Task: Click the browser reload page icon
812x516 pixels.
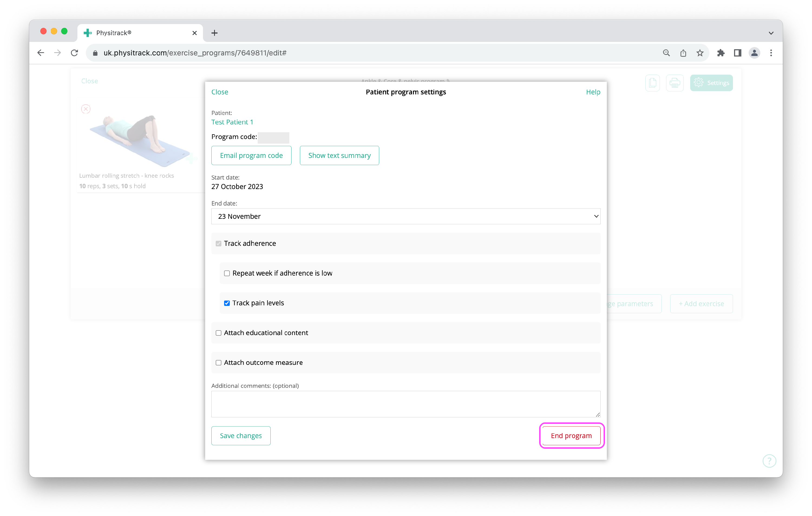Action: 74,53
